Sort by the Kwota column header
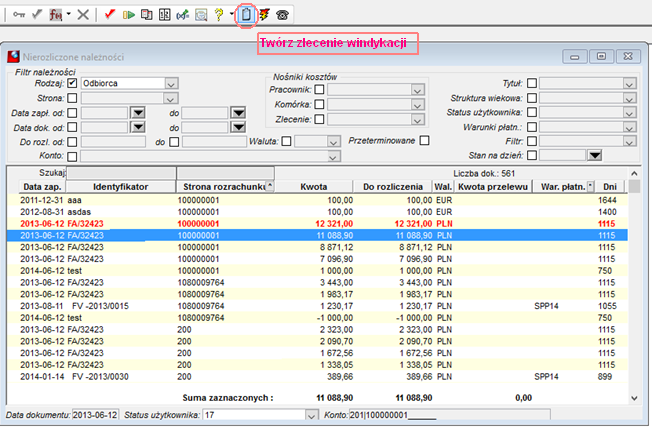Viewport: 652px width, 429px height. [314, 187]
